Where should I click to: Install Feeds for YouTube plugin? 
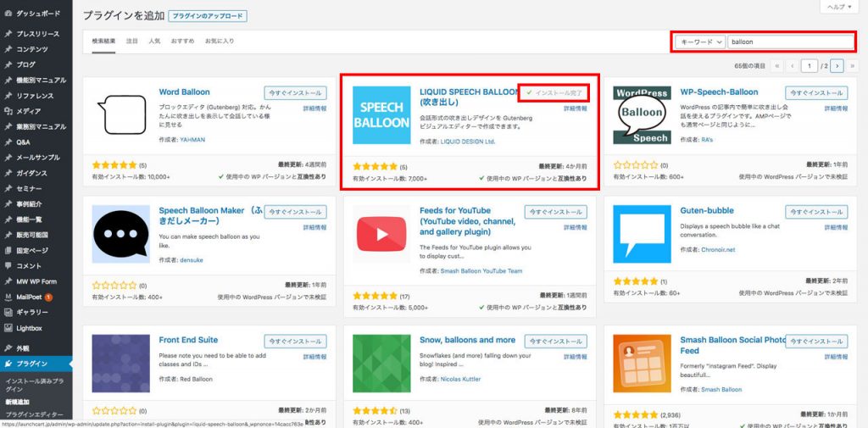556,212
